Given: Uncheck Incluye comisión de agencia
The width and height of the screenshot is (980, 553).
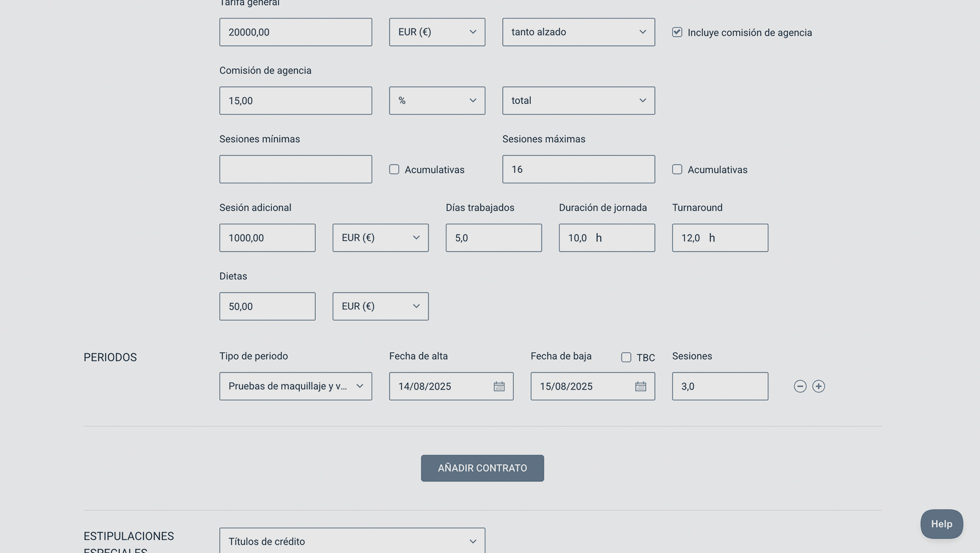Looking at the screenshot, I should [x=677, y=32].
